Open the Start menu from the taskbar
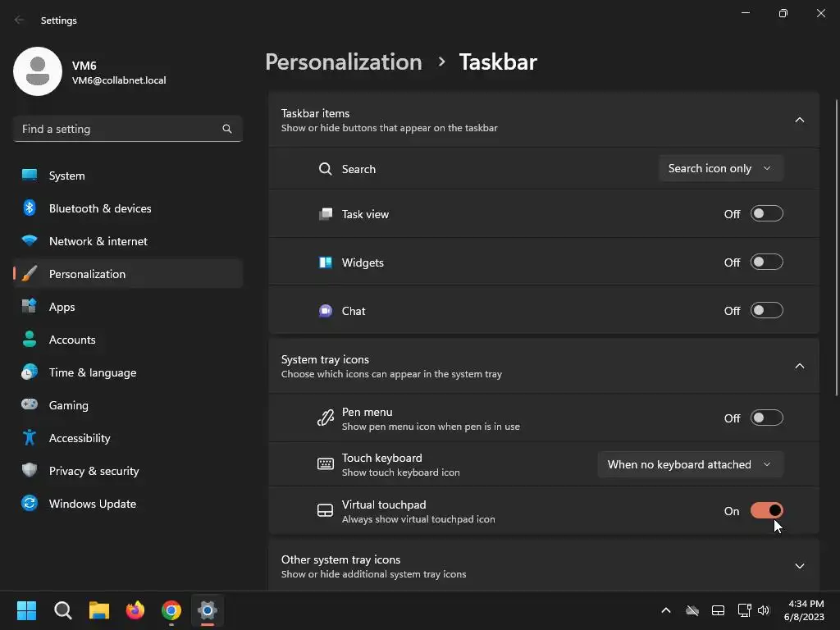The image size is (840, 630). tap(26, 610)
